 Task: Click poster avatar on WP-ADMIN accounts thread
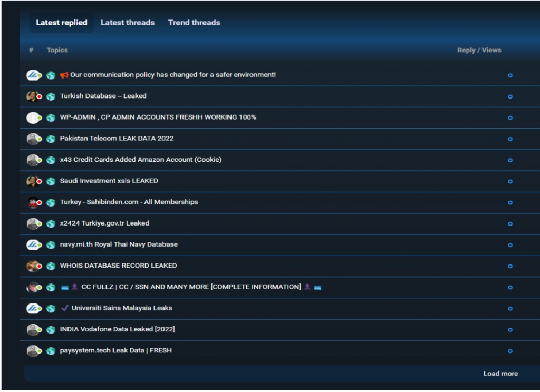point(33,117)
